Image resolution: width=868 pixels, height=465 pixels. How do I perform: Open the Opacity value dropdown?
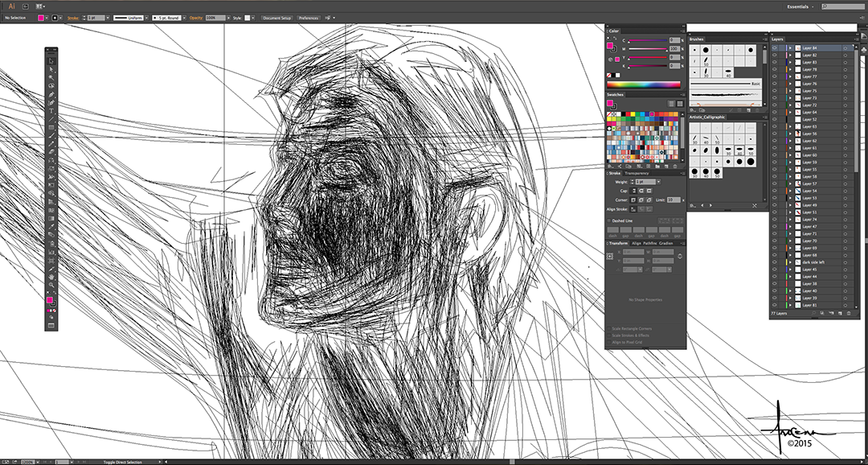point(227,18)
